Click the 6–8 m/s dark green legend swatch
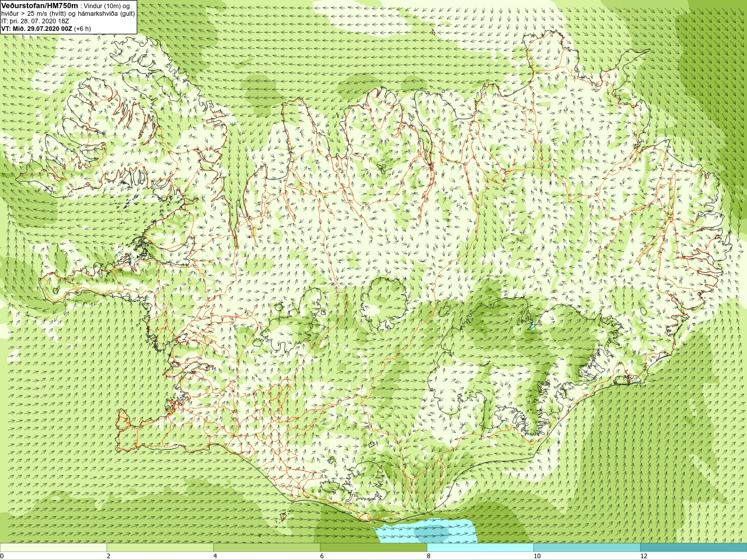The height and width of the screenshot is (560, 747). (373, 548)
